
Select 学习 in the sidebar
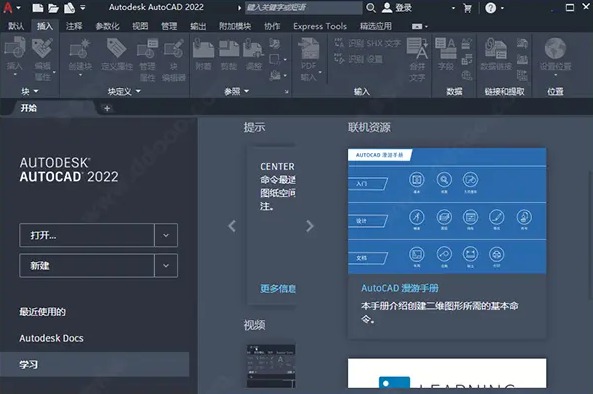(95, 365)
